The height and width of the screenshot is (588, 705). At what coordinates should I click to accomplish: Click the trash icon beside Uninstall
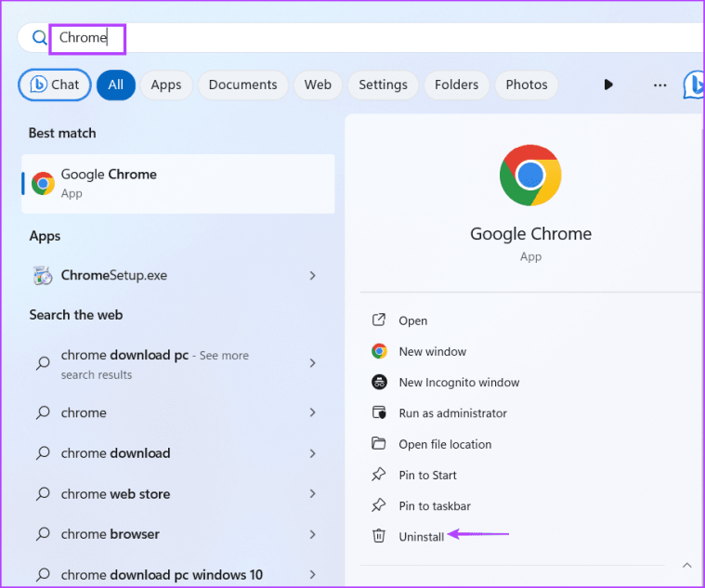(379, 536)
